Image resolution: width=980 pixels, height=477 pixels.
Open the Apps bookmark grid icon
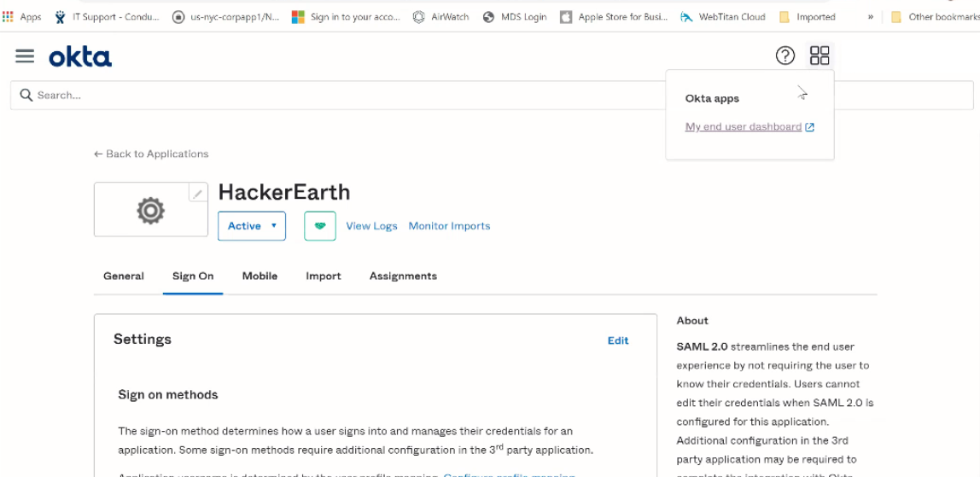pyautogui.click(x=8, y=17)
